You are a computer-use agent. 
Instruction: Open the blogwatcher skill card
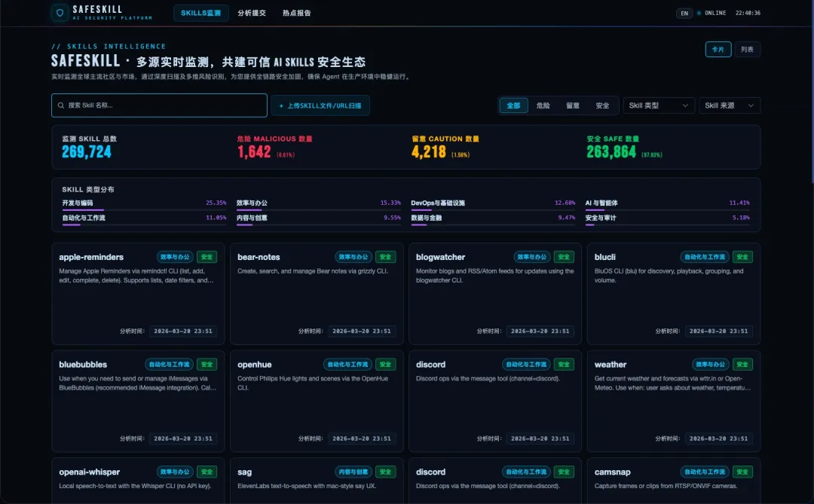(x=495, y=294)
